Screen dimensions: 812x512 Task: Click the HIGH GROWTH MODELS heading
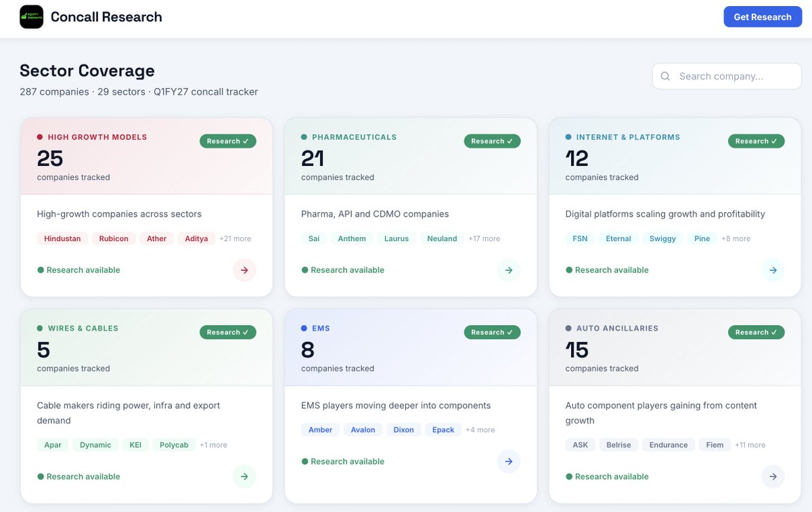[97, 137]
